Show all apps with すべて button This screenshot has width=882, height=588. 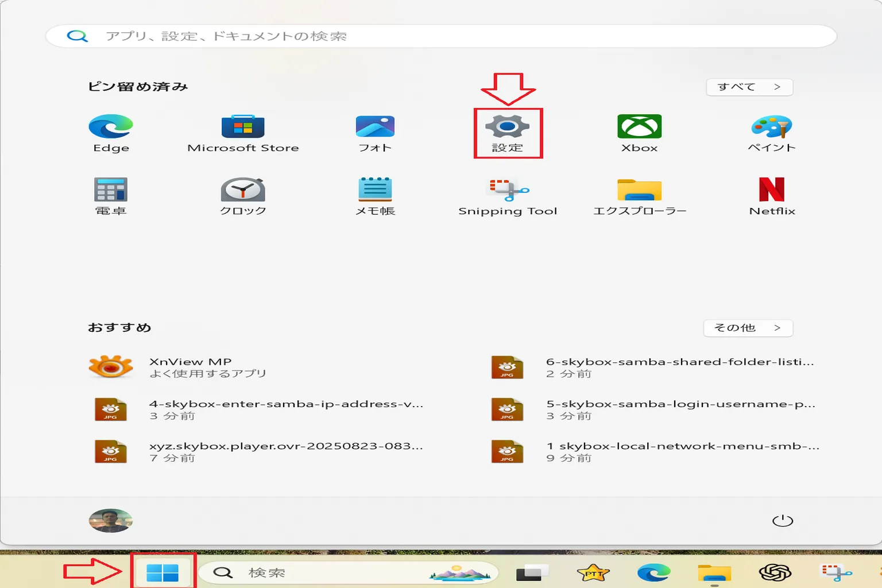749,87
